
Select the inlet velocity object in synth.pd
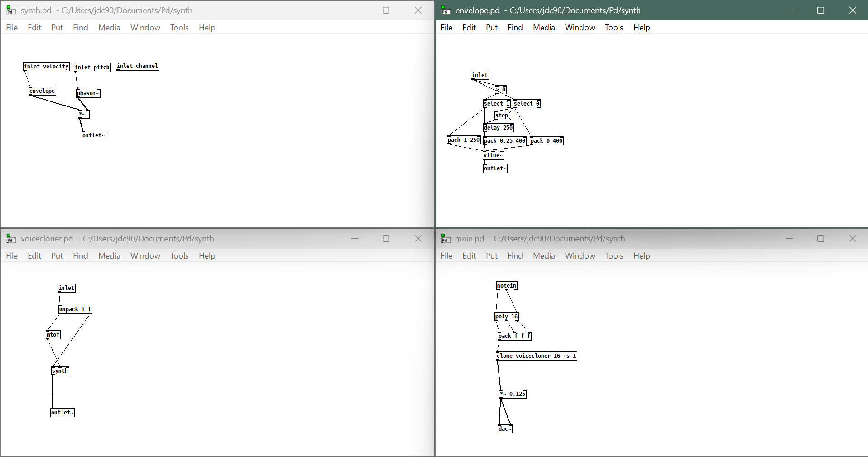click(46, 66)
